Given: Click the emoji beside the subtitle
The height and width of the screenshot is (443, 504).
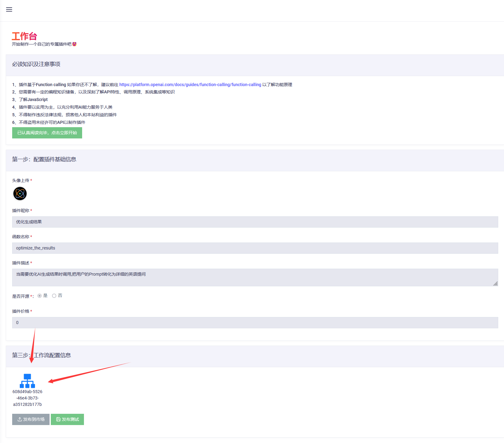Looking at the screenshot, I should tap(75, 44).
